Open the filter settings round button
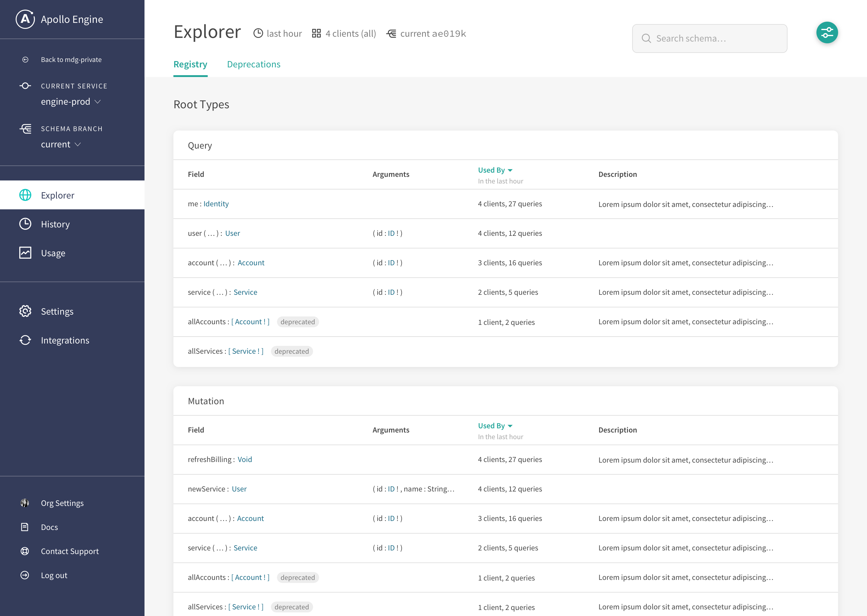Image resolution: width=867 pixels, height=616 pixels. tap(827, 32)
